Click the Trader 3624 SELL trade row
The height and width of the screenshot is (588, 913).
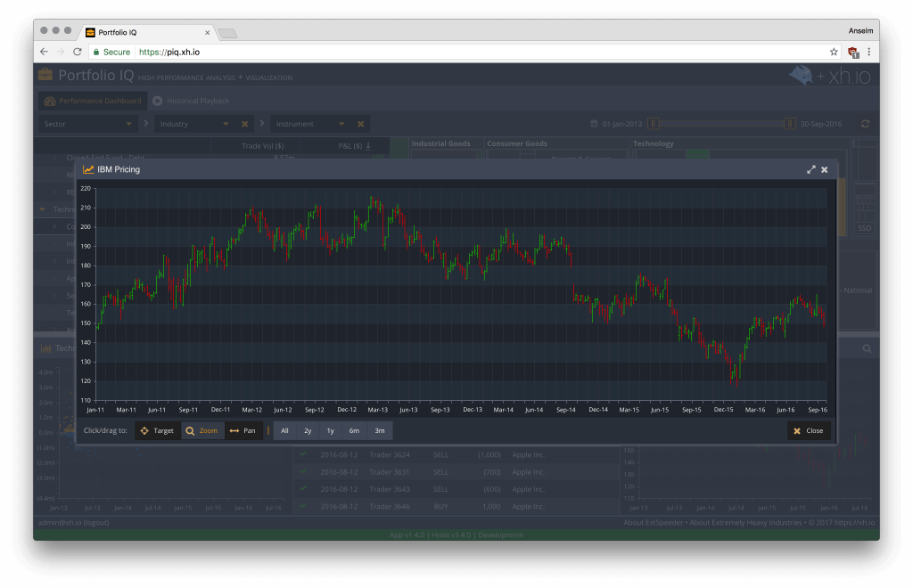pos(456,455)
